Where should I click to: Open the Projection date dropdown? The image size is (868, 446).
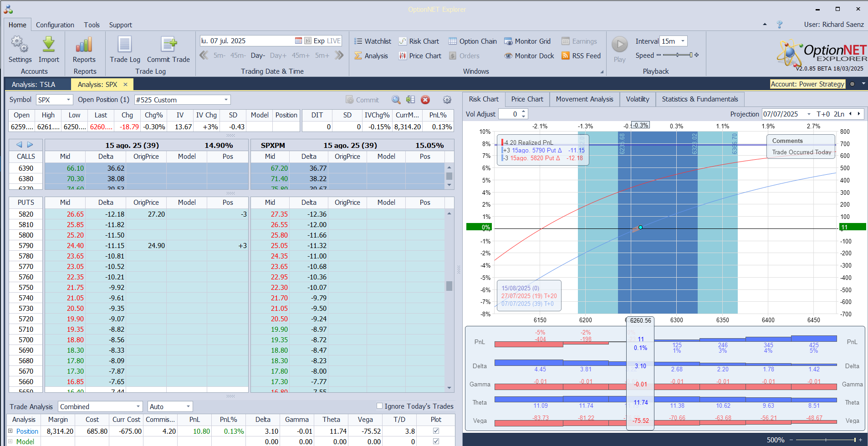click(x=809, y=114)
